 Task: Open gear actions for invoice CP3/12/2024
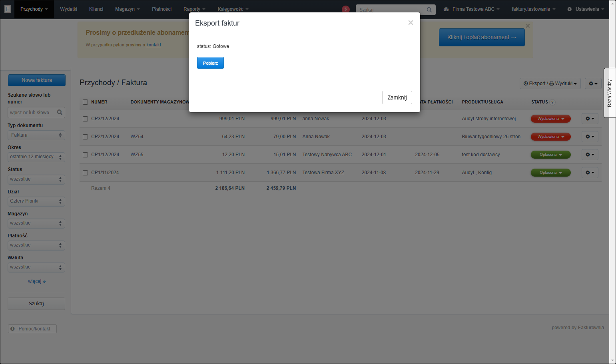tap(590, 119)
